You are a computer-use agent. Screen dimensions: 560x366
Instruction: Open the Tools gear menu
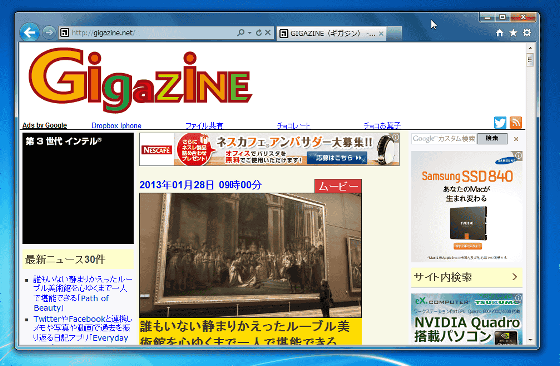(526, 33)
